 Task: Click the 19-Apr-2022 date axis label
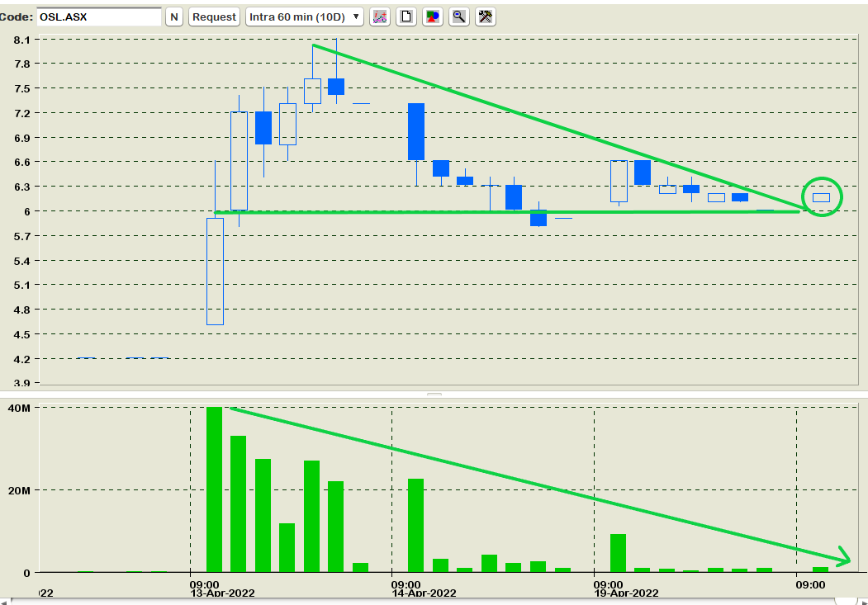(x=626, y=593)
